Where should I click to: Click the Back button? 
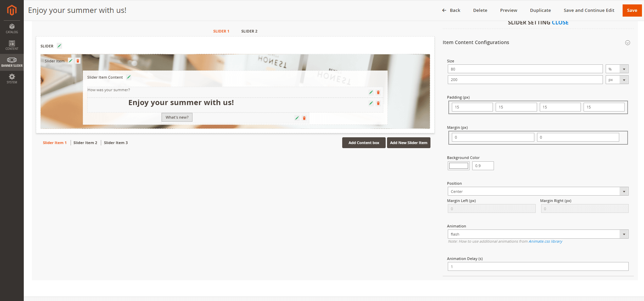pyautogui.click(x=451, y=10)
